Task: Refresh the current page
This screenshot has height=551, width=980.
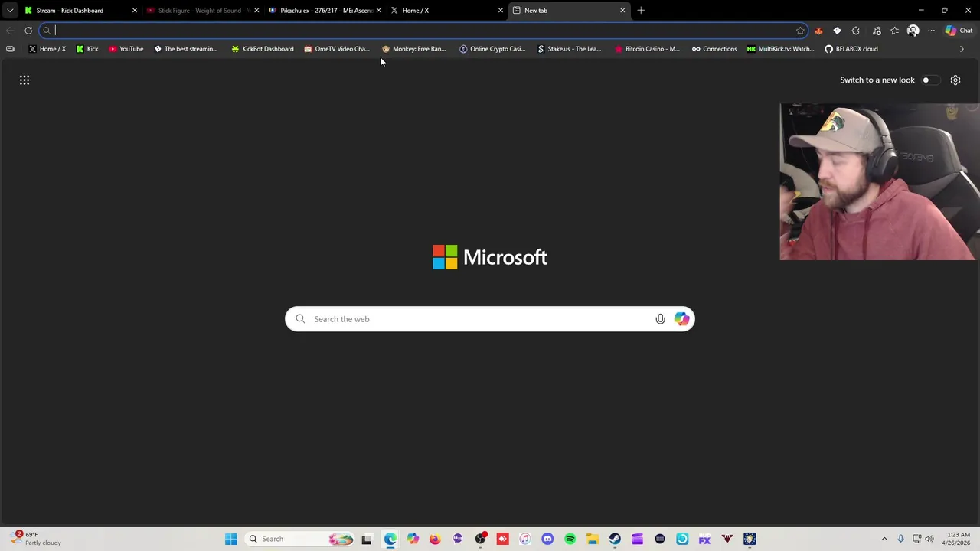Action: [x=28, y=31]
